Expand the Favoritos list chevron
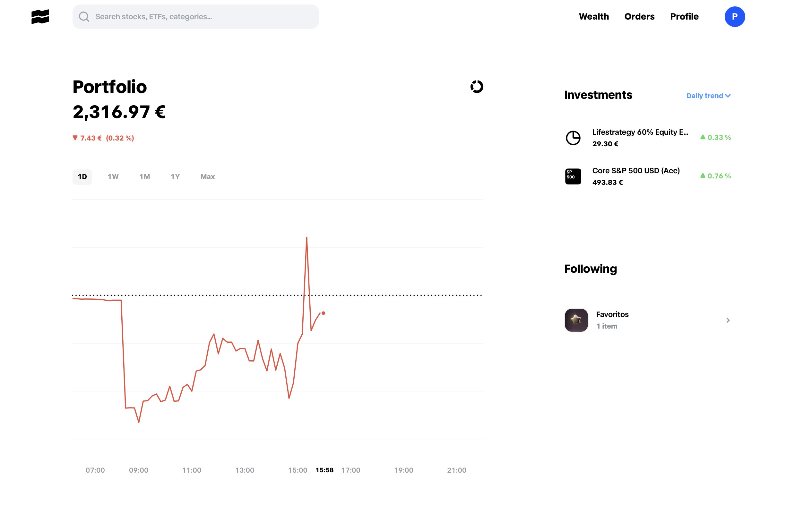Image resolution: width=812 pixels, height=532 pixels. [727, 320]
